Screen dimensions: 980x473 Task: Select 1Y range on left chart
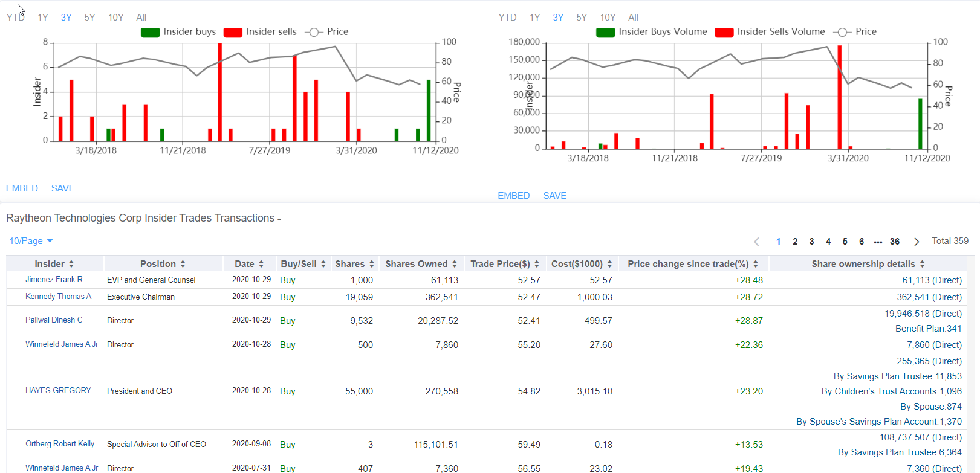pos(43,18)
